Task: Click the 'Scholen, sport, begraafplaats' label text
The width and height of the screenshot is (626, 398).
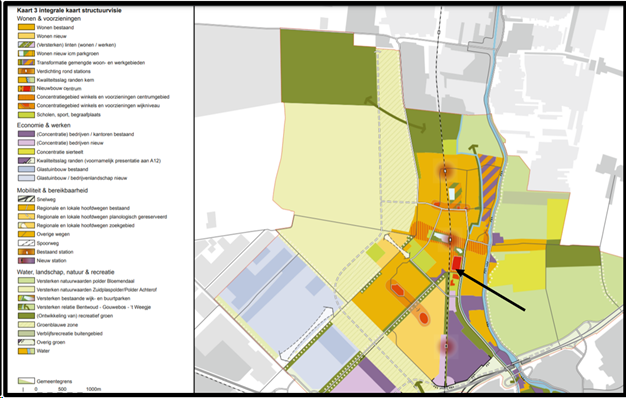Action: pyautogui.click(x=69, y=115)
